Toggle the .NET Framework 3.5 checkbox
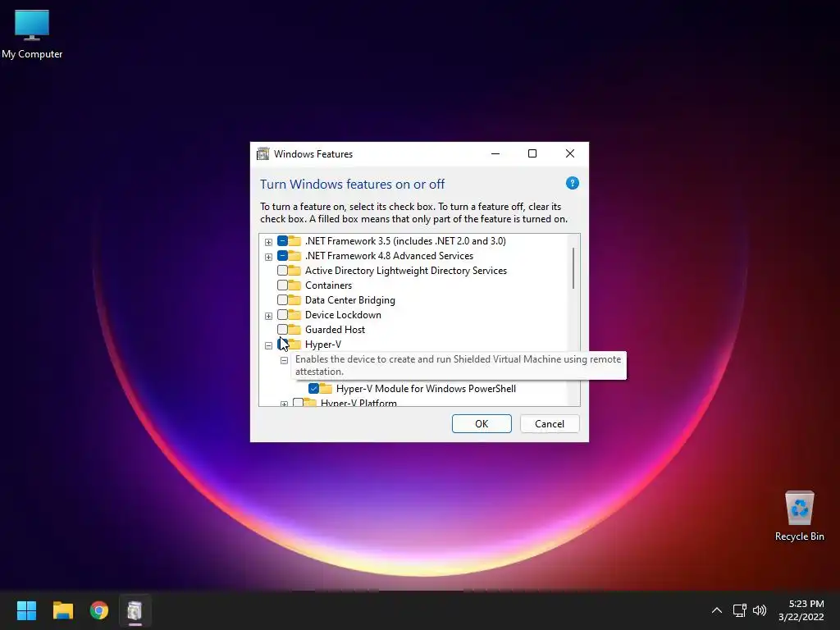Viewport: 840px width, 630px height. [x=282, y=241]
